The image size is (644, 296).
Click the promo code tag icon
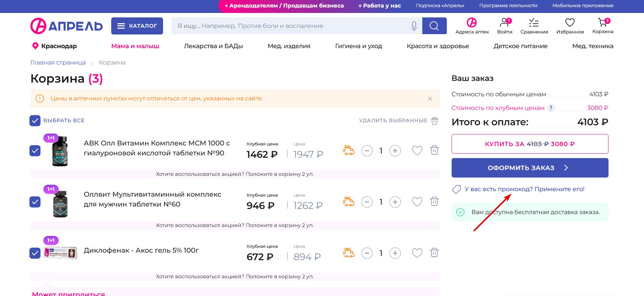click(x=456, y=189)
